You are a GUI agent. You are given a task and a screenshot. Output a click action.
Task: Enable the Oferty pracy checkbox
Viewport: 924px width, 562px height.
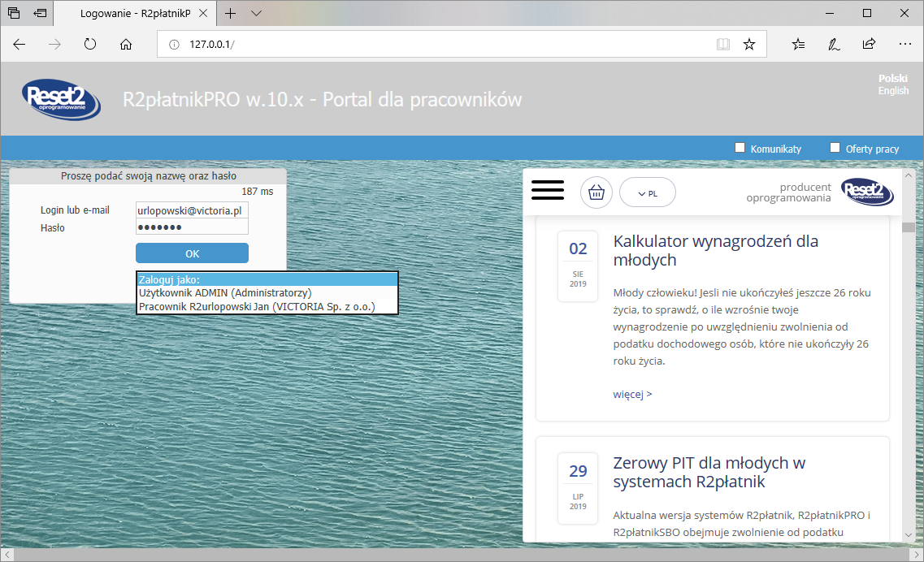point(835,148)
